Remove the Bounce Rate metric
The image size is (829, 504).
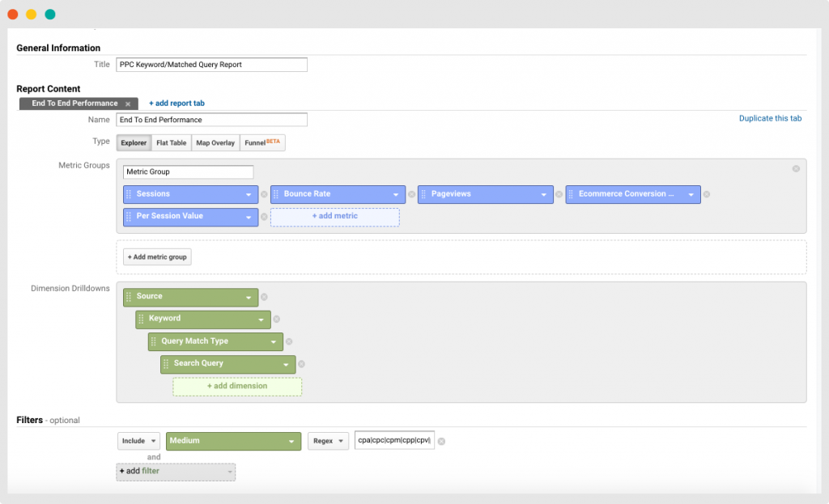point(411,194)
